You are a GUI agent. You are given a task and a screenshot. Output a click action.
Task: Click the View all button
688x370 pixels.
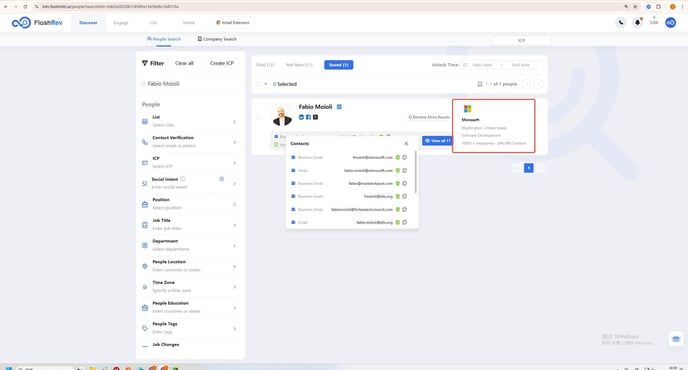tap(437, 141)
